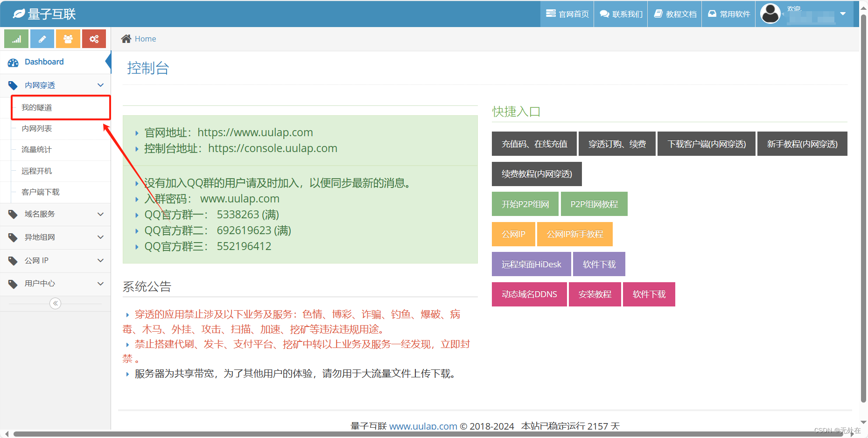868x438 pixels.
Task: Click the 控制台地址 https://console.uulap.com text
Action: coord(241,148)
